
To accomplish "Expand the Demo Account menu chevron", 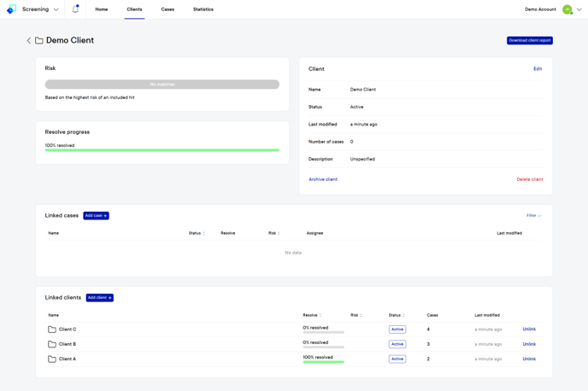I will (579, 9).
